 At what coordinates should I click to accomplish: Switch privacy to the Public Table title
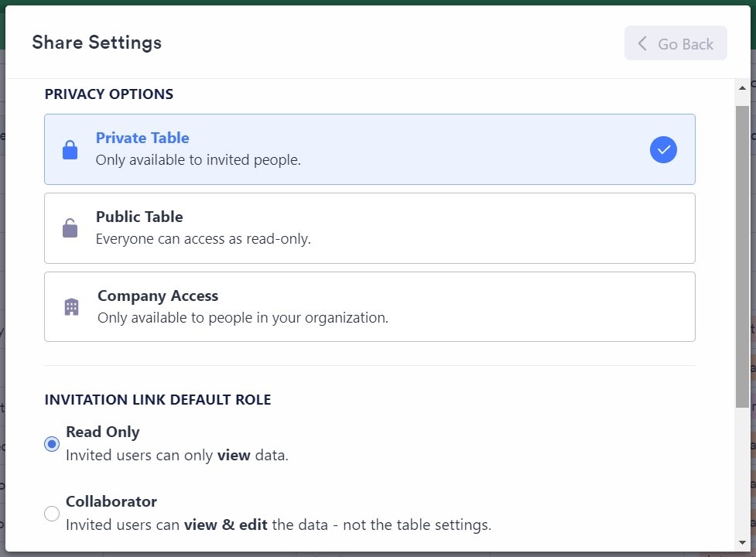tap(139, 217)
